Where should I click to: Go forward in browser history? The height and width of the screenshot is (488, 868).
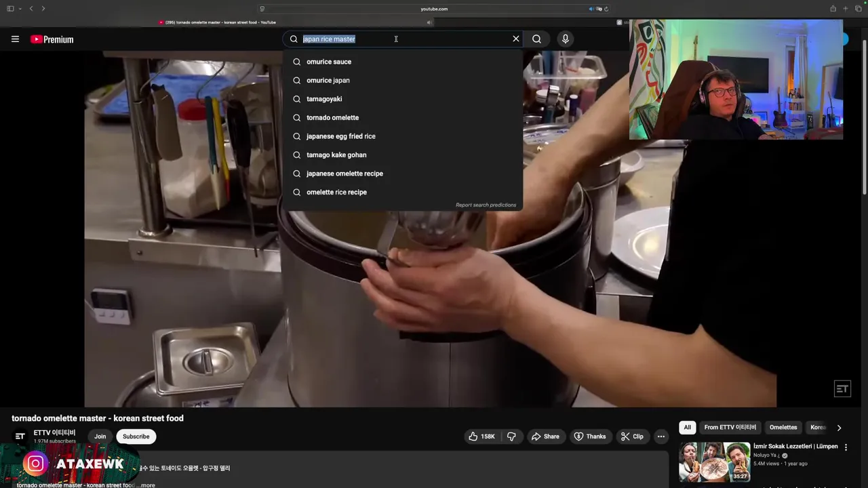43,9
